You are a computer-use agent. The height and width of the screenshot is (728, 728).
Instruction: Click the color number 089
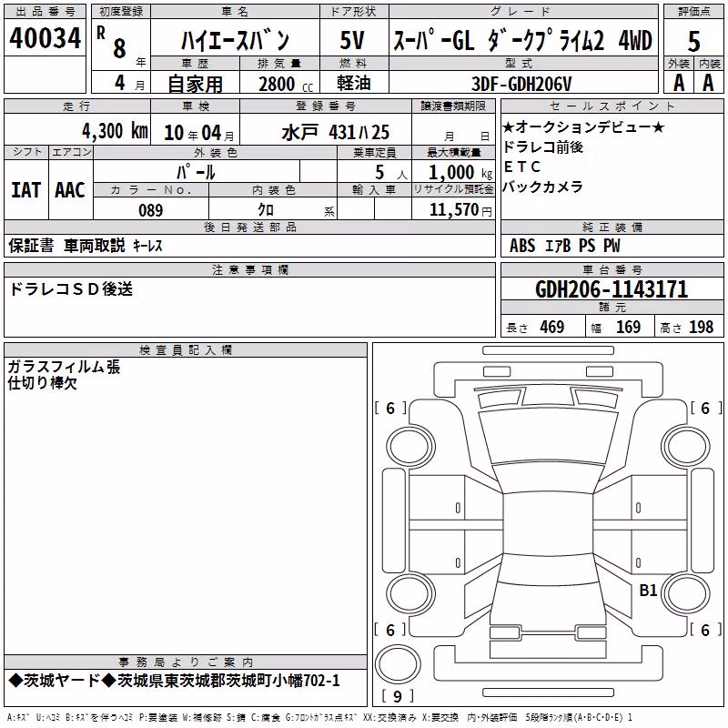(151, 210)
